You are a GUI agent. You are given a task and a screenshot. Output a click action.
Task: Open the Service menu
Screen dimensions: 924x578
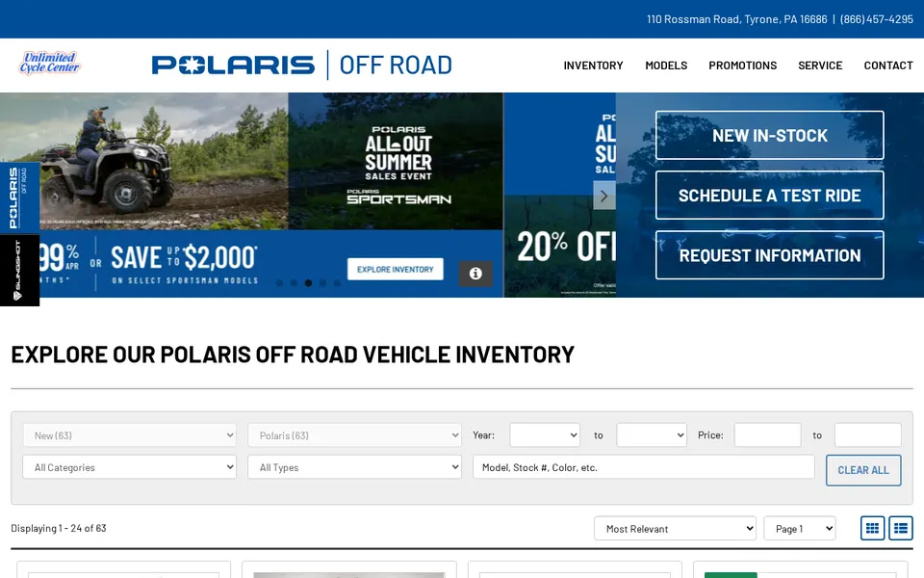820,66
